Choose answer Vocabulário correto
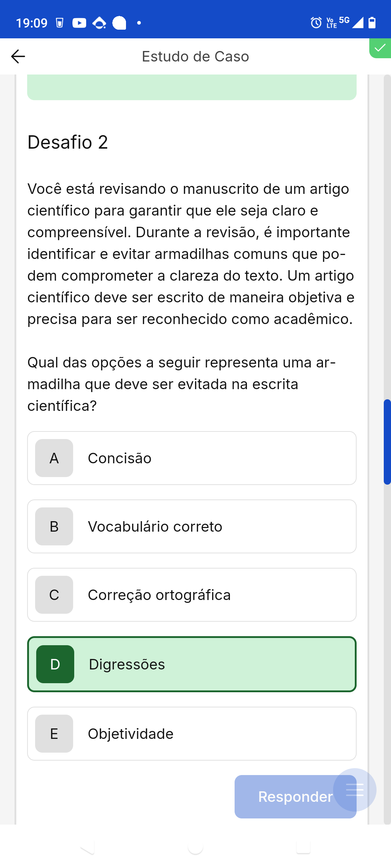This screenshot has width=391, height=868. (192, 527)
